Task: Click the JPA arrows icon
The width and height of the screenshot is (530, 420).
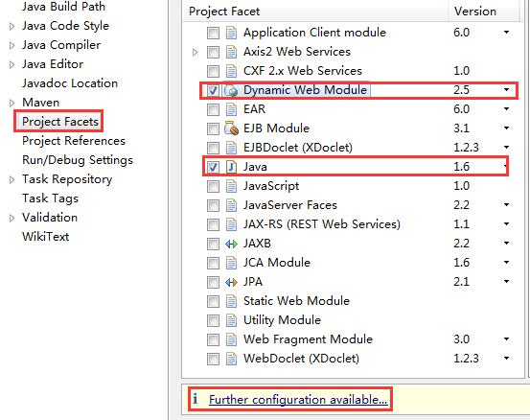Action: 231,282
